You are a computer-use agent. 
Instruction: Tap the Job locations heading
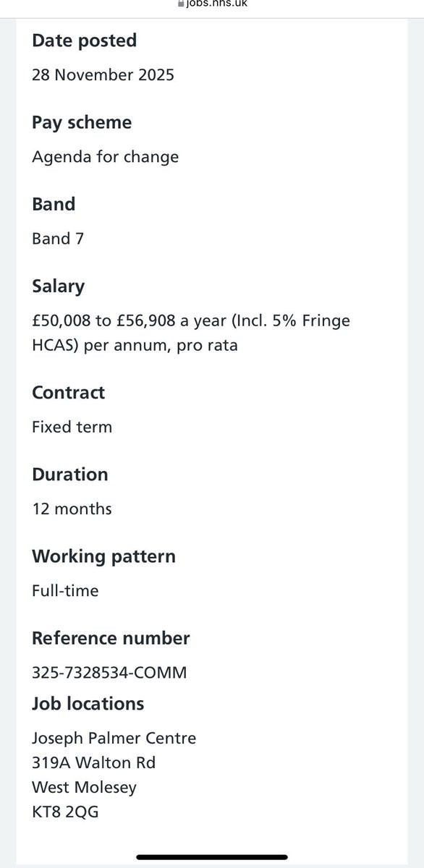click(88, 704)
